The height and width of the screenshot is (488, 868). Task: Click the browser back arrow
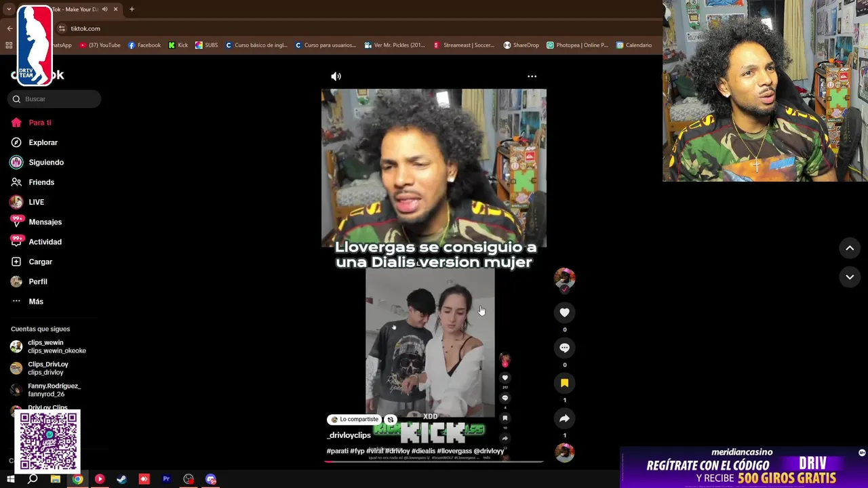[9, 28]
